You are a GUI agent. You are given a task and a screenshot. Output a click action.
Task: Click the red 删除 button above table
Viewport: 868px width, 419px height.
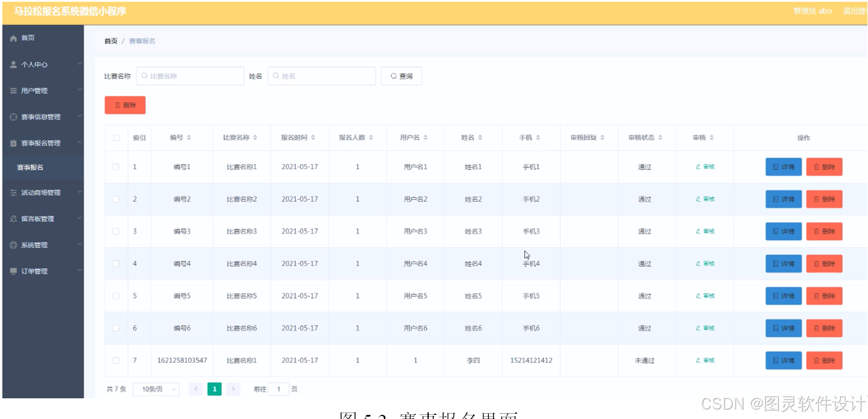[x=125, y=105]
